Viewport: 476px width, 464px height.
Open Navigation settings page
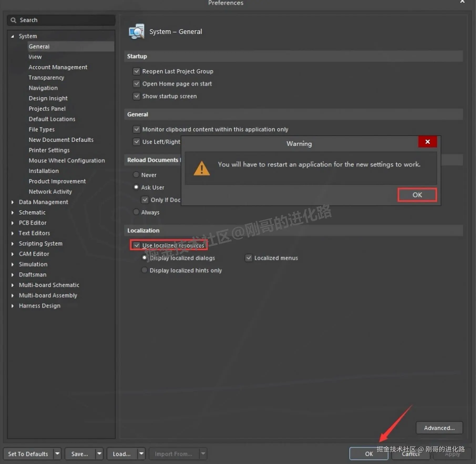(x=43, y=88)
